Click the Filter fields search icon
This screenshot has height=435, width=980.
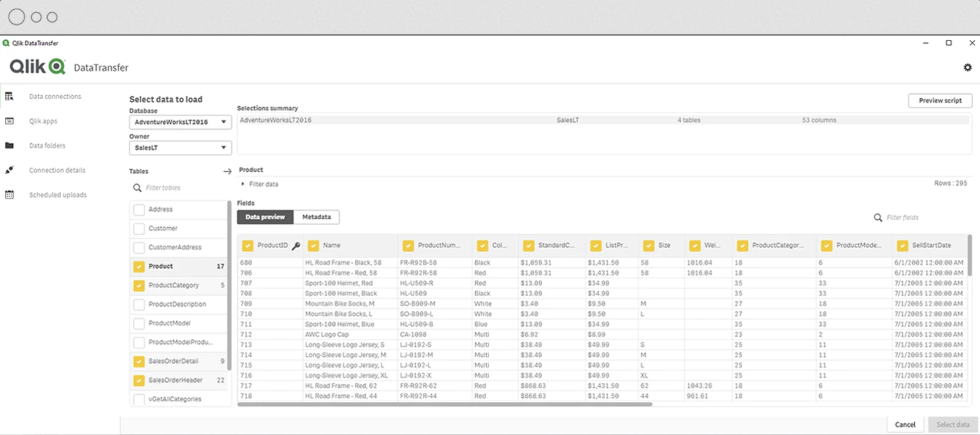(x=878, y=217)
